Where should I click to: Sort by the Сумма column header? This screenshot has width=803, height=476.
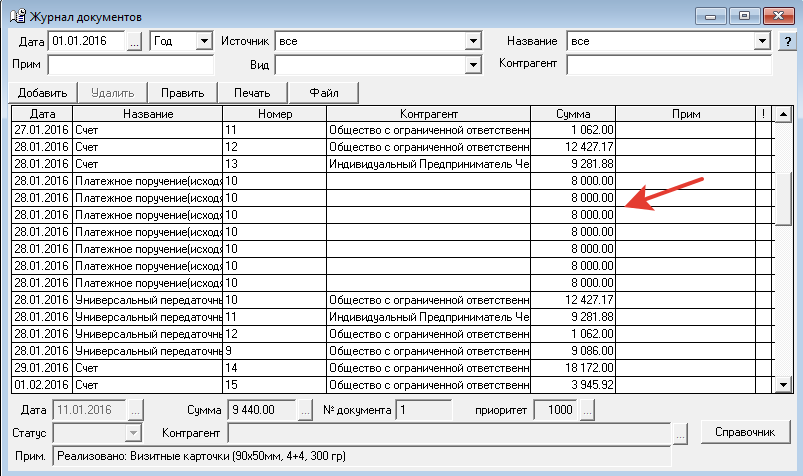tap(572, 114)
